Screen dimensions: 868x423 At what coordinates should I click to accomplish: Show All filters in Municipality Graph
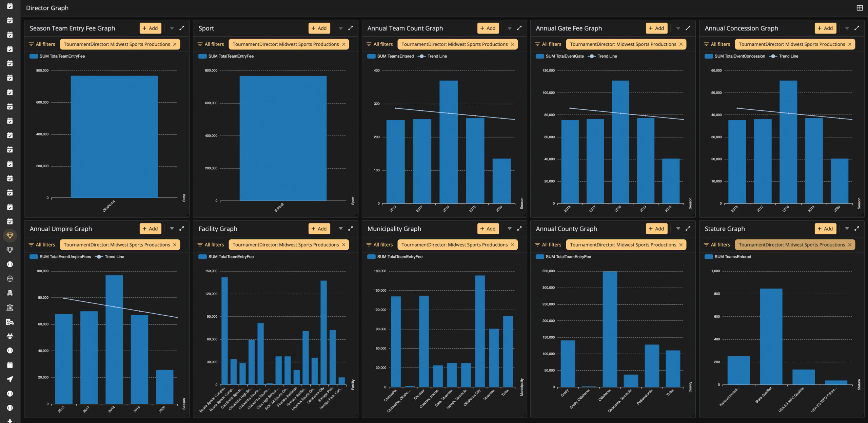click(x=379, y=245)
